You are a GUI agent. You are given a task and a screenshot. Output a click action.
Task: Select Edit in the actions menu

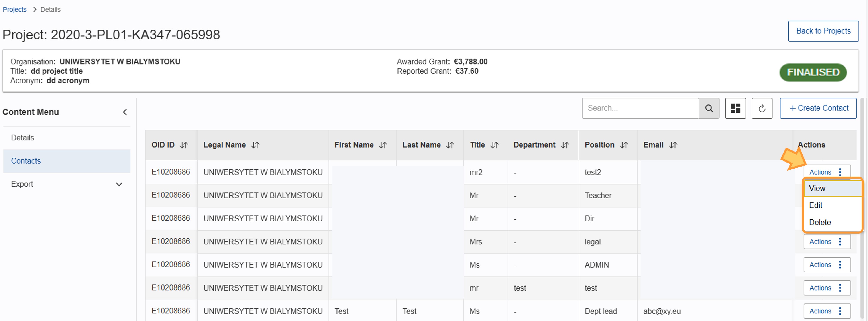click(x=815, y=205)
